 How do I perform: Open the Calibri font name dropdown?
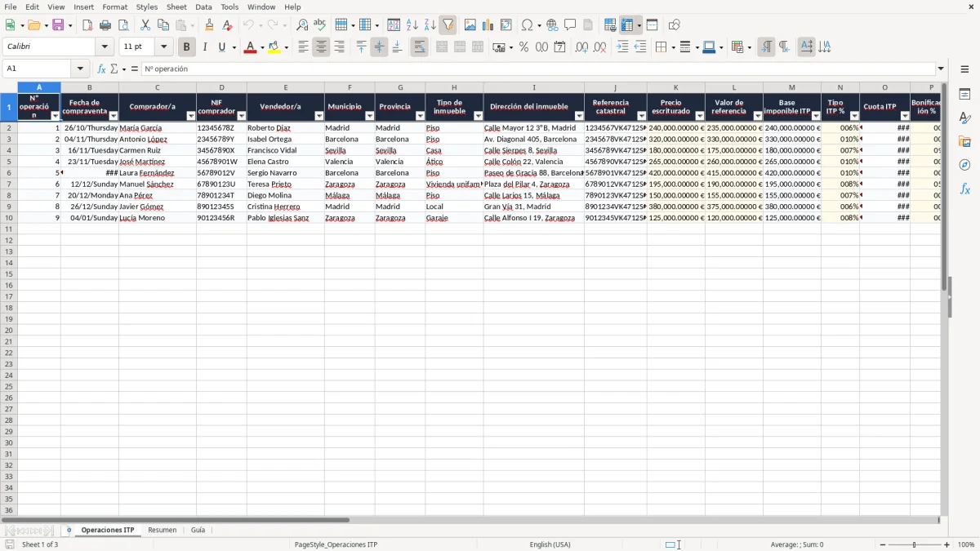click(105, 47)
